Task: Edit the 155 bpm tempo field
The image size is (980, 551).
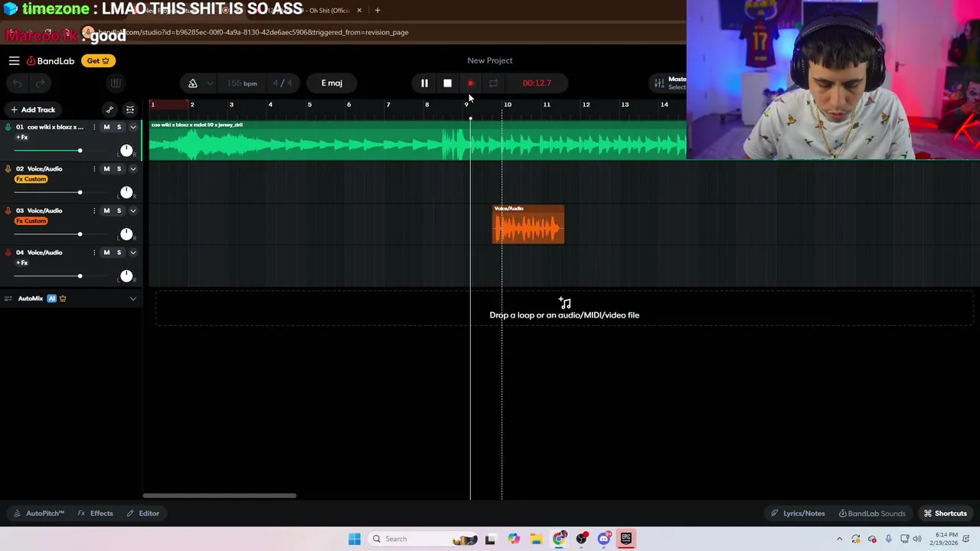Action: 242,83
